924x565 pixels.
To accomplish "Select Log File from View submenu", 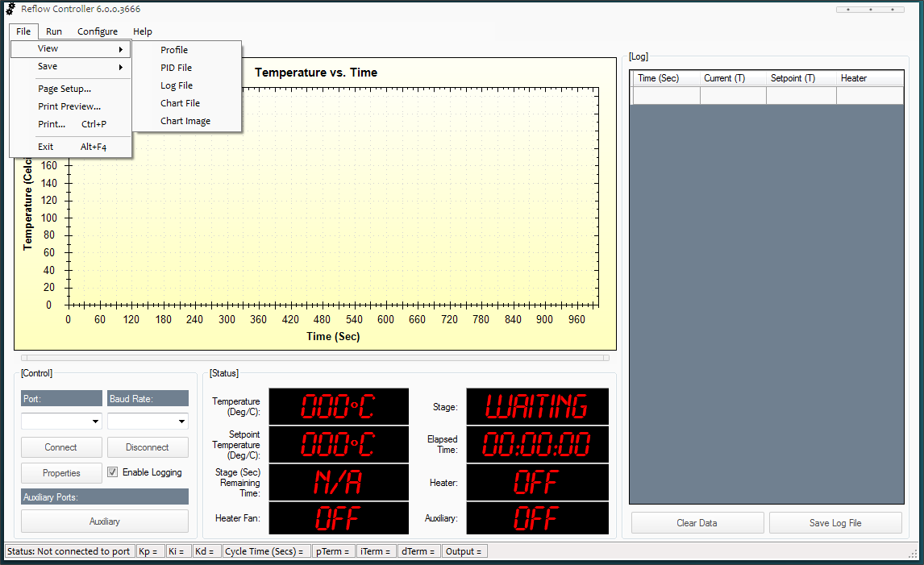I will tap(177, 85).
